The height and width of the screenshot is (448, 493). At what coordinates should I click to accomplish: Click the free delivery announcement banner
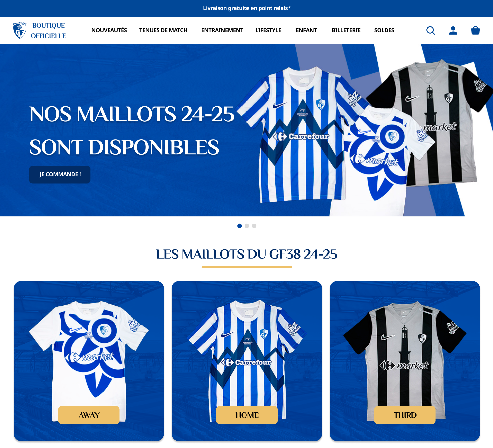tap(246, 8)
